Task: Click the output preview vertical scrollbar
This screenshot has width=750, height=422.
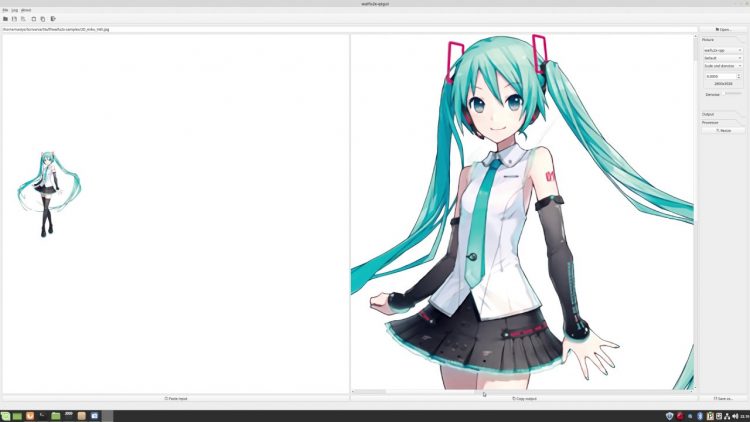Action: click(695, 211)
